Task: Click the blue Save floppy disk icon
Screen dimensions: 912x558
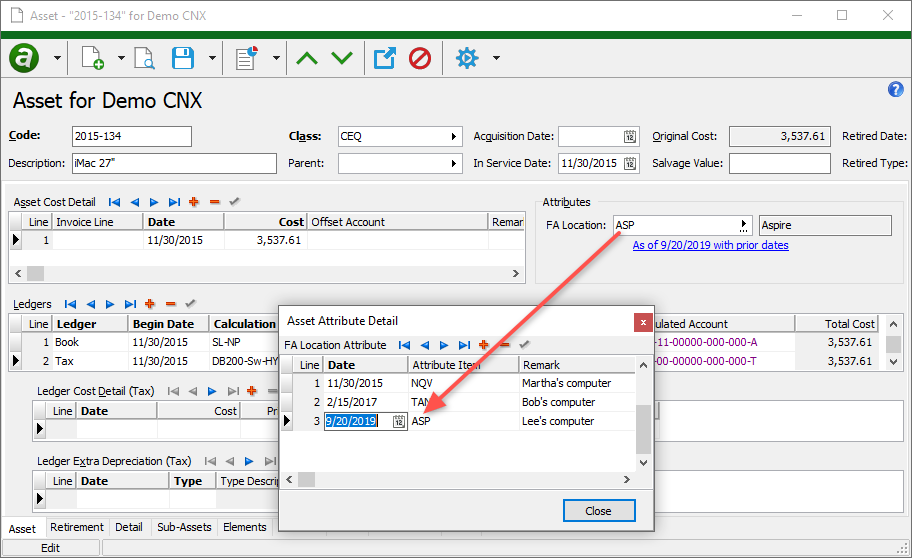Action: tap(182, 58)
